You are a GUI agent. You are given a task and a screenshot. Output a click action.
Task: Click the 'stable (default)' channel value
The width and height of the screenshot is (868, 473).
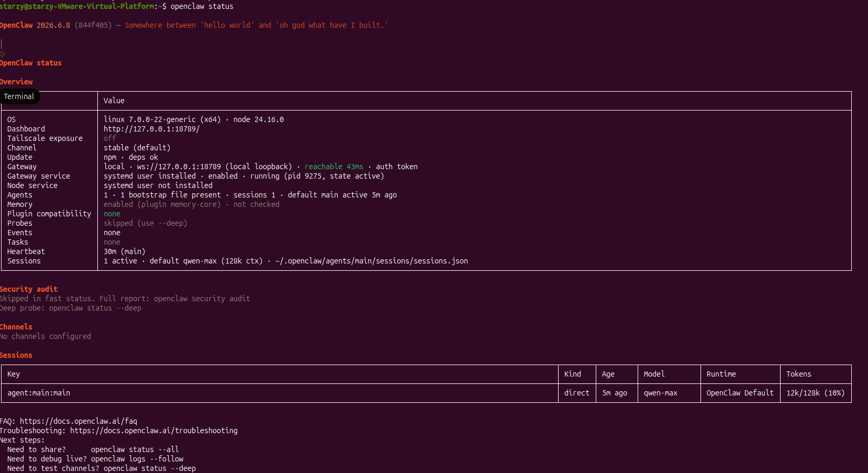[137, 148]
